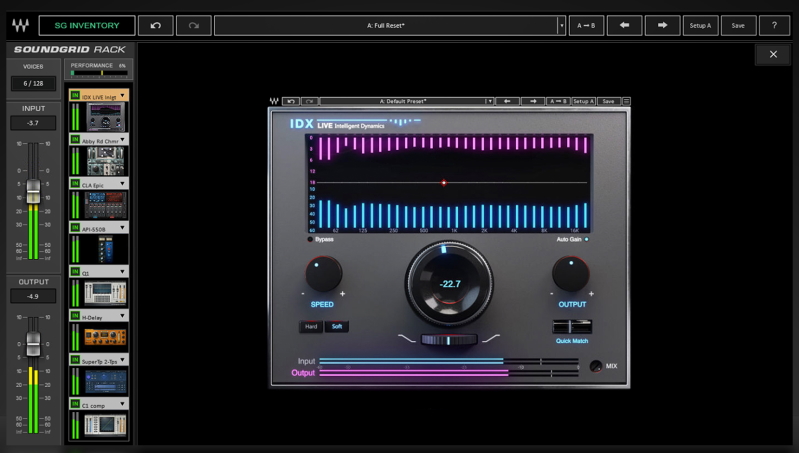The width and height of the screenshot is (799, 453).
Task: Expand C1 comp slot dropdown arrow
Action: pos(122,404)
